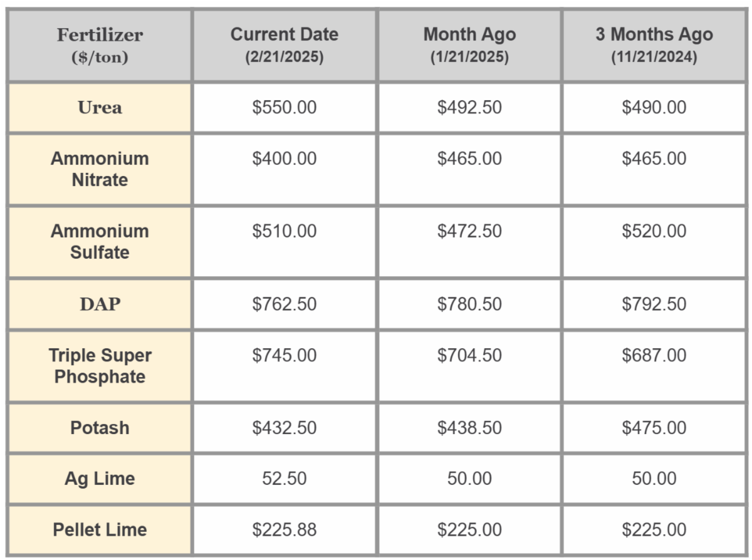Click Pellet Lime current price $225.88
The width and height of the screenshot is (752, 560).
284,529
